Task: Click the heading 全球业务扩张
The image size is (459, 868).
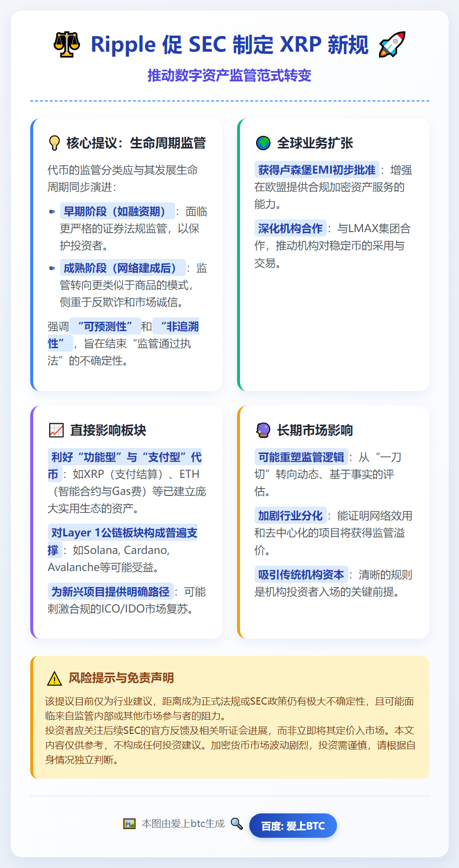Action: click(315, 143)
